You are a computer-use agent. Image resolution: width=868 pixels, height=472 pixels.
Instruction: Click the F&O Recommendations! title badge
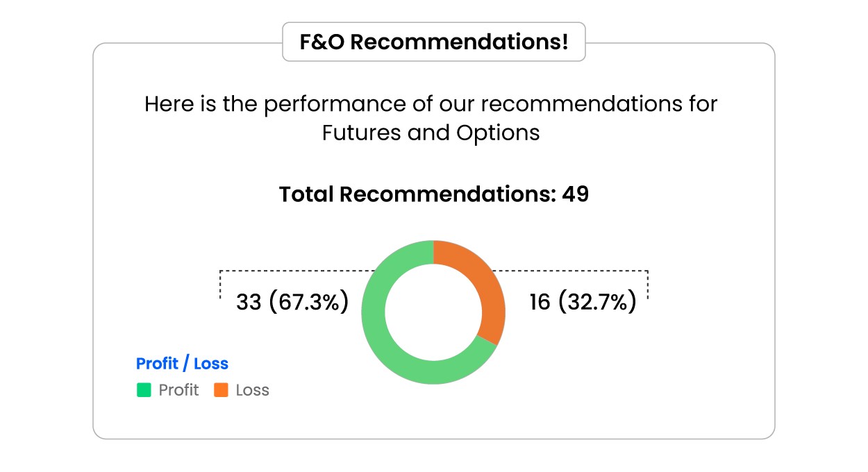coord(433,42)
